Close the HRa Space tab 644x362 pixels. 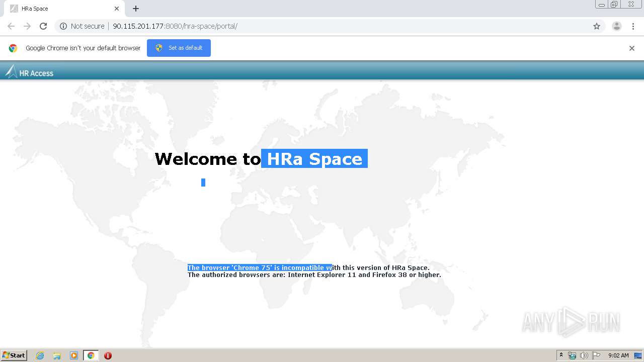pos(117,9)
